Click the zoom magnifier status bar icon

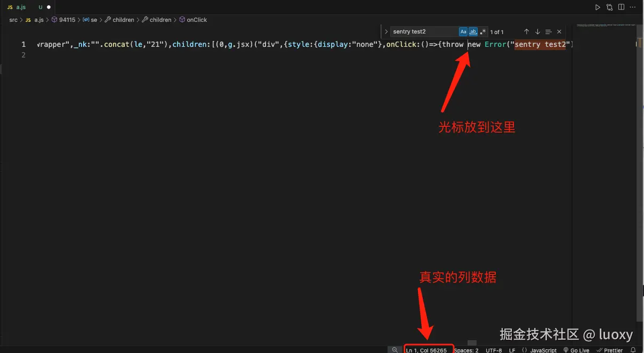[x=395, y=350]
